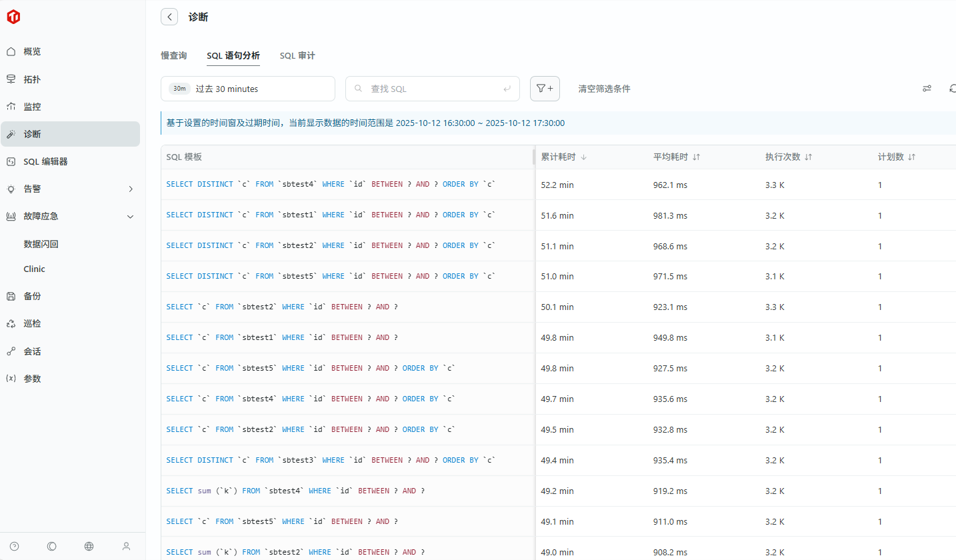The image size is (956, 560).
Task: Click the back arrow next to 诊断
Action: pos(169,17)
